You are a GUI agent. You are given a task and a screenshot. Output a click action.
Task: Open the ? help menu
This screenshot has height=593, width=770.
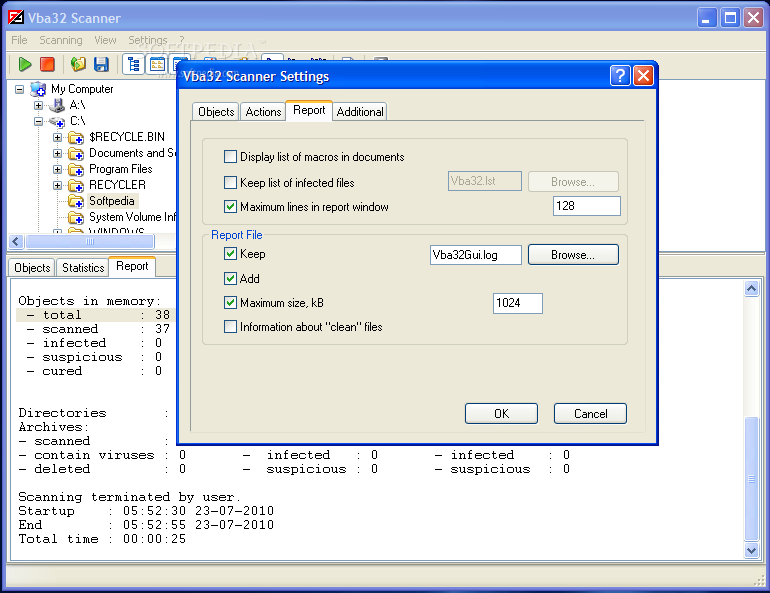(182, 40)
